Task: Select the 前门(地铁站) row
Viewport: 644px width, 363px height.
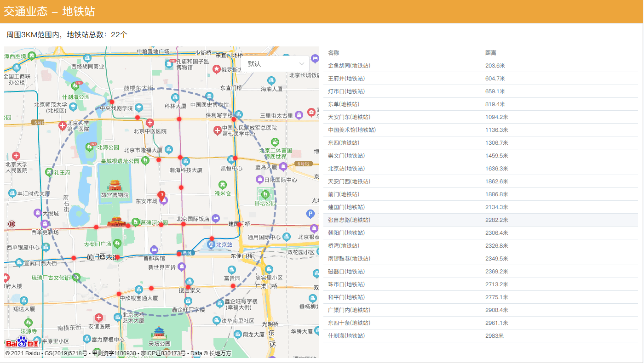Action: coord(481,194)
